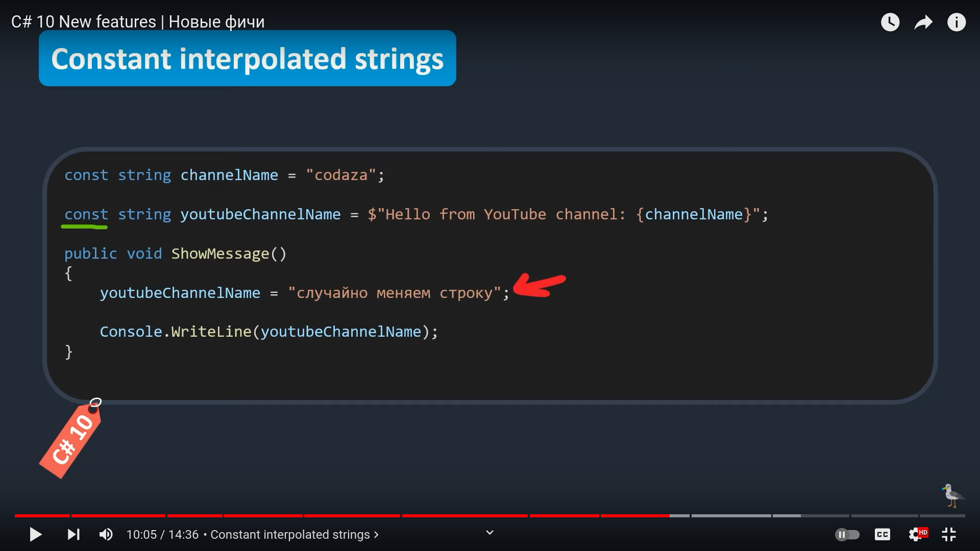Mute the volume speaker icon

(x=106, y=534)
